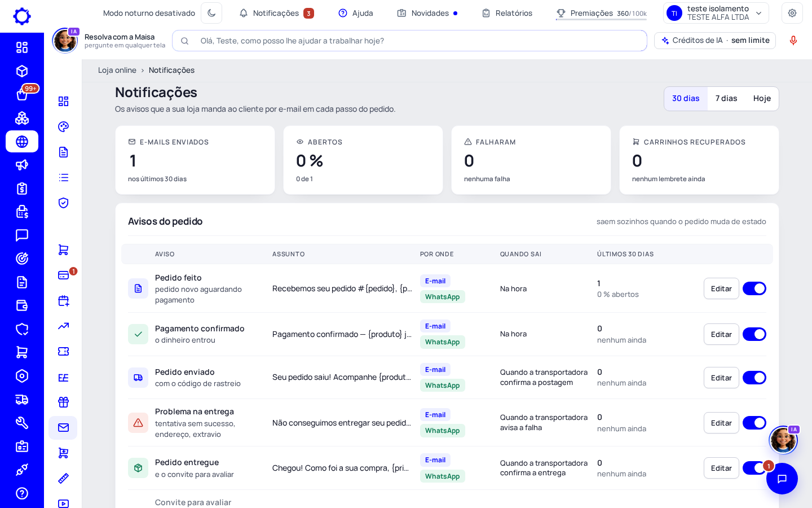Image resolution: width=812 pixels, height=508 pixels.
Task: Open the shopping bag icon with 99+ badge
Action: (x=22, y=94)
